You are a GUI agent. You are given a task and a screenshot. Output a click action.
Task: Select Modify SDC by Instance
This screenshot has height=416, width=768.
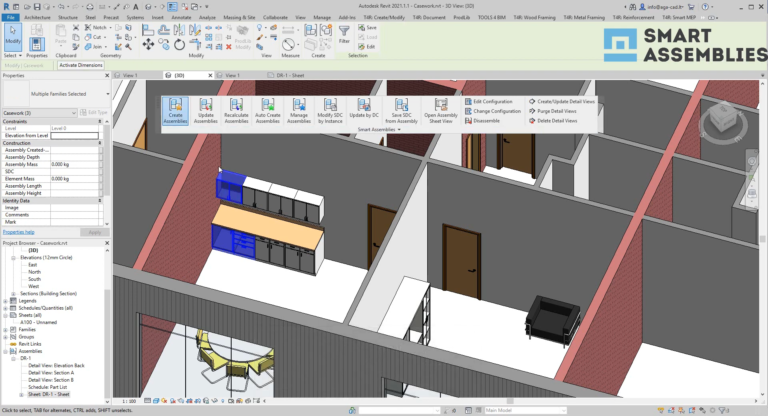coord(330,111)
